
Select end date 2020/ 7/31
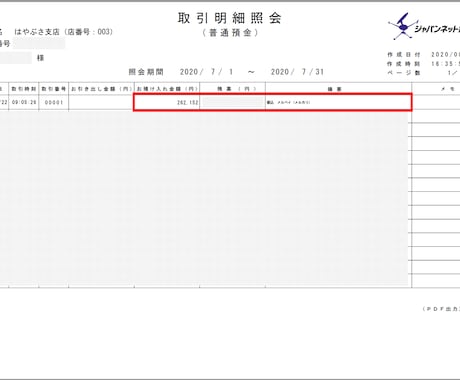pyautogui.click(x=297, y=72)
